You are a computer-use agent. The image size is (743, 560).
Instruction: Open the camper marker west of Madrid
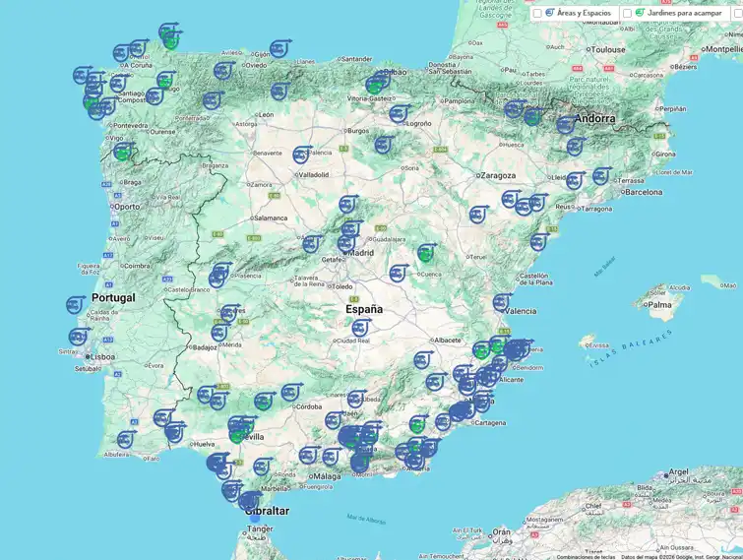point(311,244)
